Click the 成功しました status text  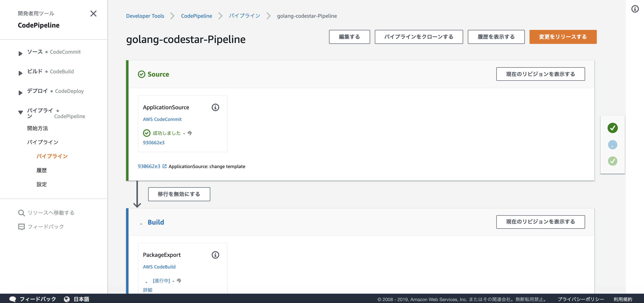tap(167, 133)
